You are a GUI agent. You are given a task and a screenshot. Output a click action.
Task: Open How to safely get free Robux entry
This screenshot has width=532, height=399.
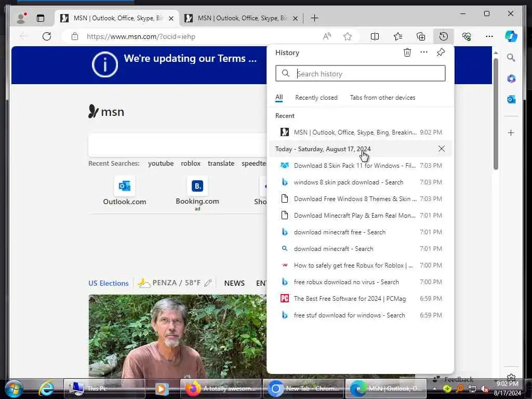click(361, 265)
